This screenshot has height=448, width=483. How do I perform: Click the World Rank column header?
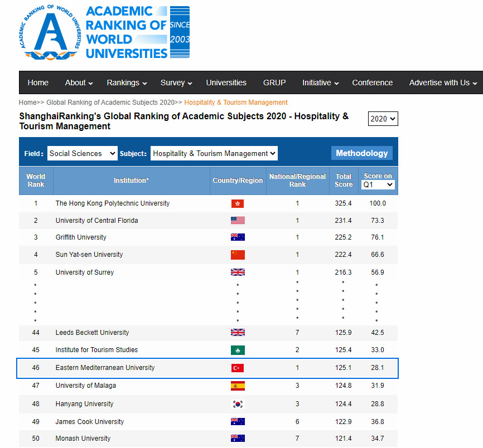tap(36, 180)
